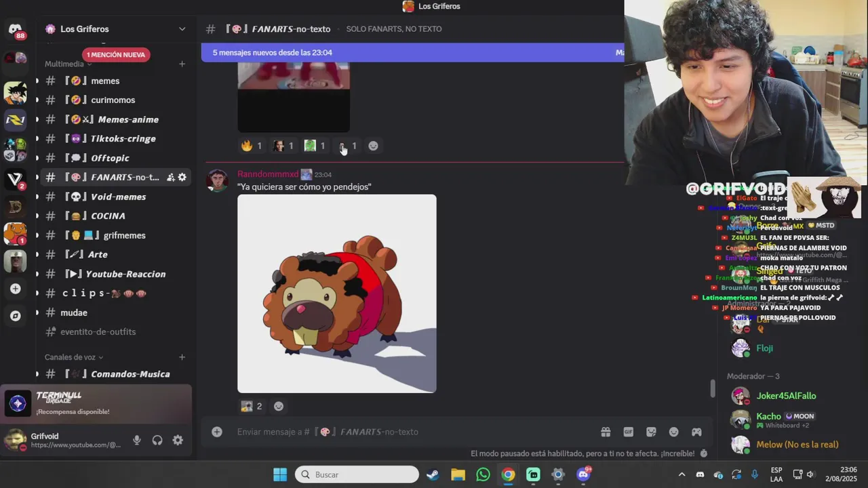This screenshot has width=868, height=488.
Task: Add a server with the plus icon
Action: [x=15, y=289]
